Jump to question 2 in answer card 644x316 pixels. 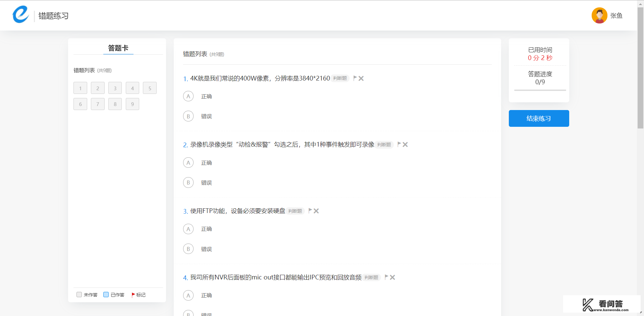coord(98,88)
